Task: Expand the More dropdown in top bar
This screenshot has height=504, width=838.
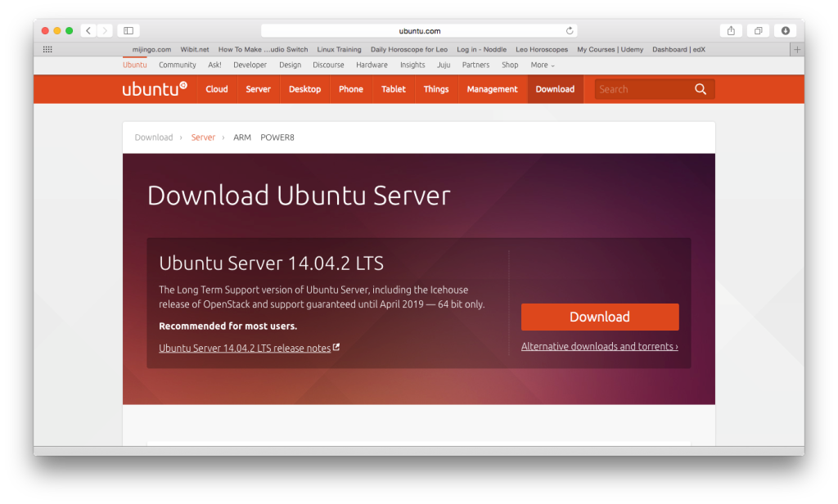Action: coord(542,65)
